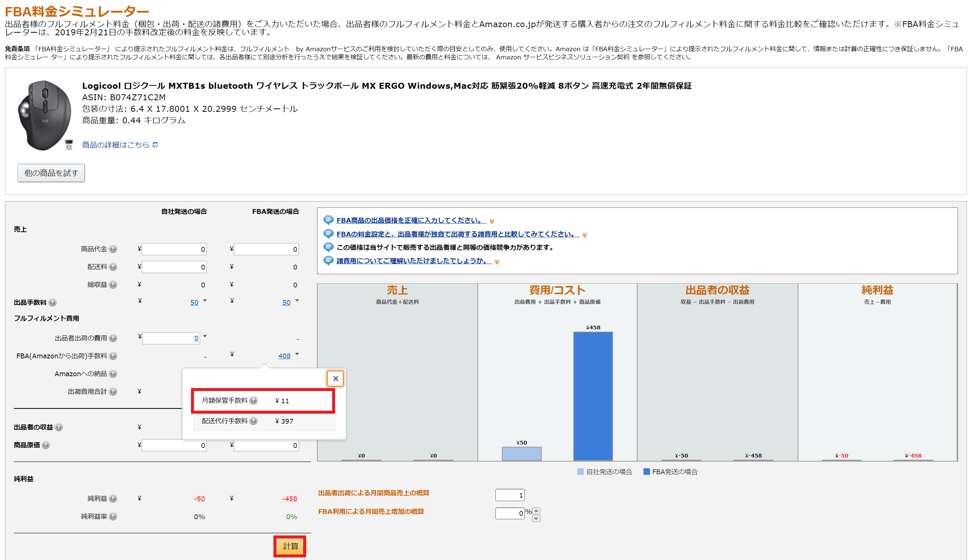Click the trackball mouse product thumbnail
This screenshot has height=560, width=976.
(45, 115)
